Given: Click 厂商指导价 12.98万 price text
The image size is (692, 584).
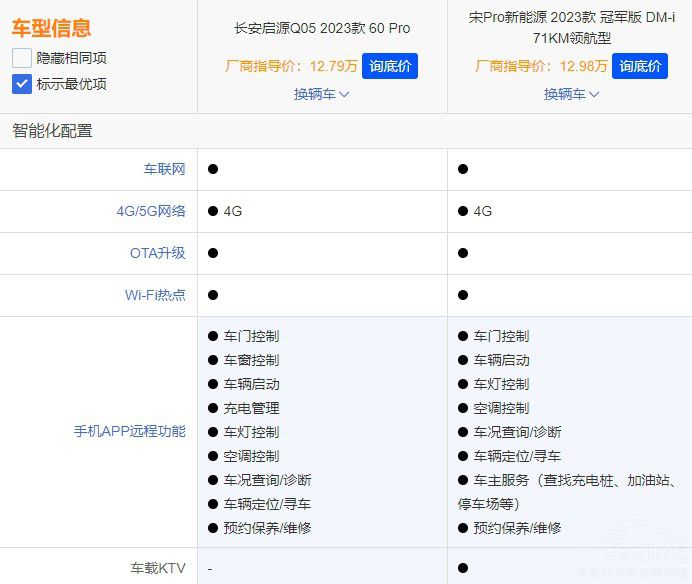Looking at the screenshot, I should [x=541, y=66].
